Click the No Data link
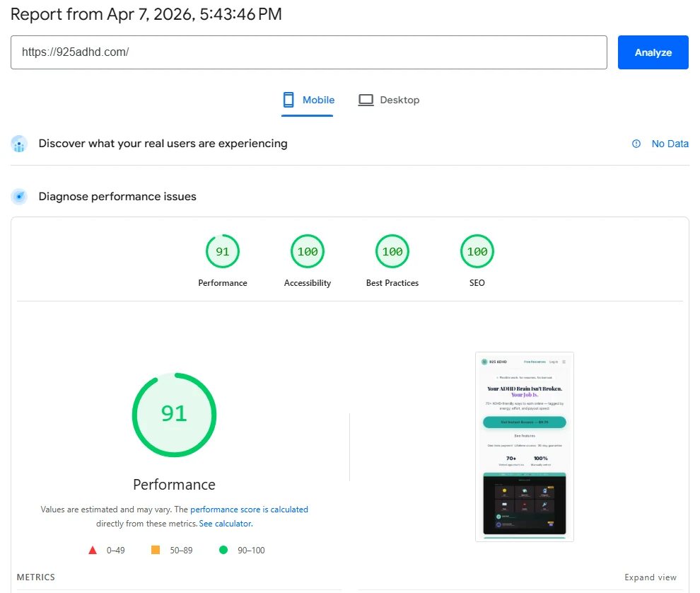Image resolution: width=700 pixels, height=593 pixels. [670, 144]
